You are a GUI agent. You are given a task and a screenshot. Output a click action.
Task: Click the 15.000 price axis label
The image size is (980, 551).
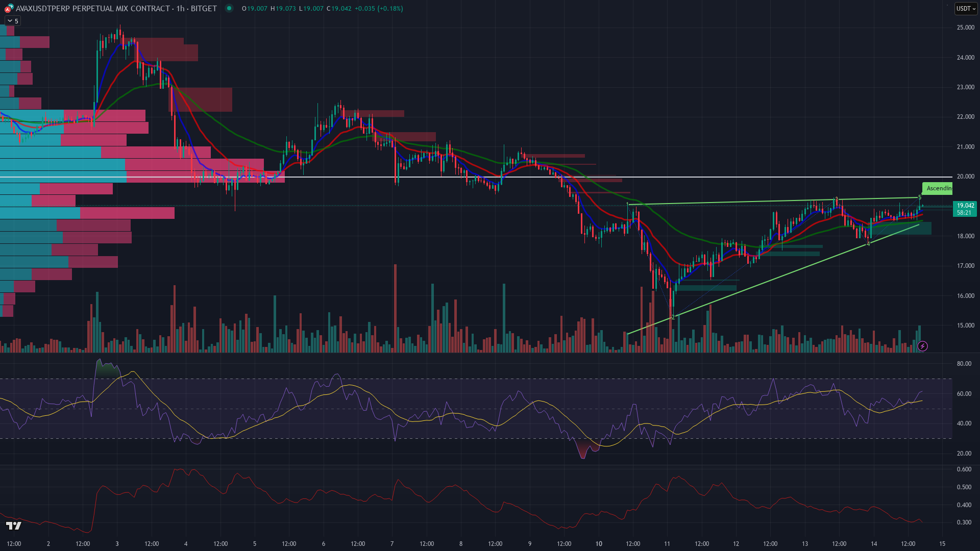pyautogui.click(x=966, y=325)
